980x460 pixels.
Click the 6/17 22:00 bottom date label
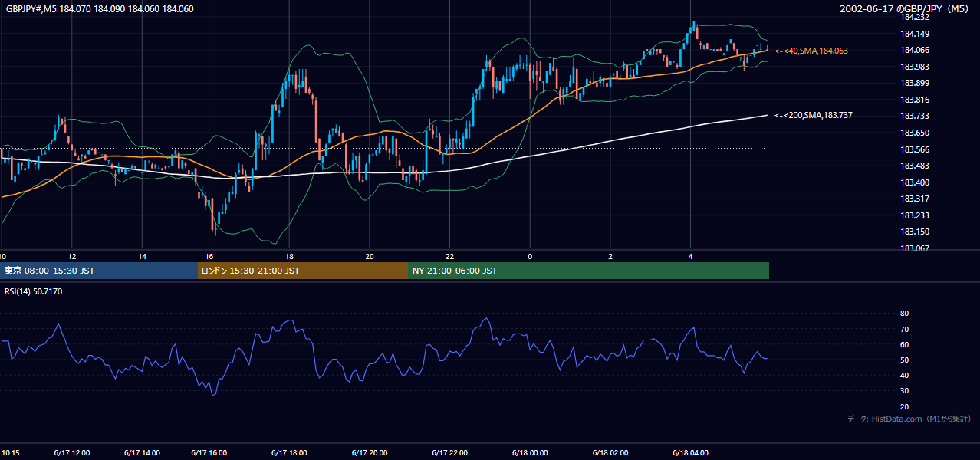pos(450,452)
